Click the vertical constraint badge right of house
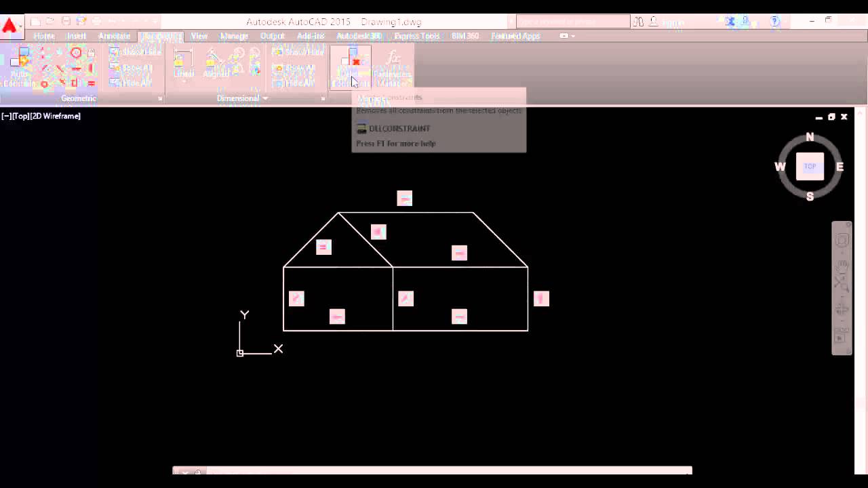 541,298
